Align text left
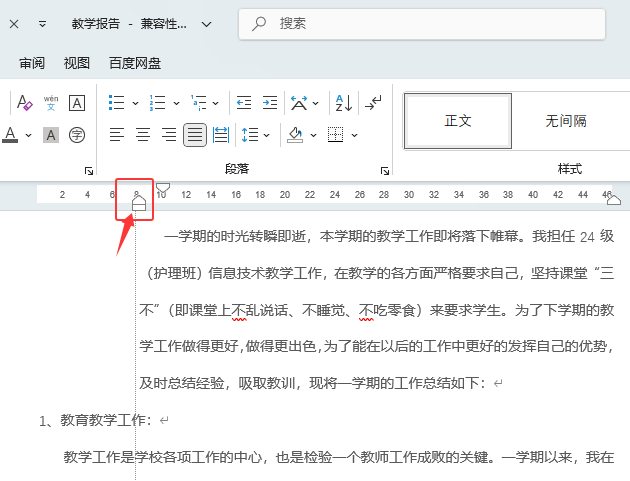 [x=117, y=135]
